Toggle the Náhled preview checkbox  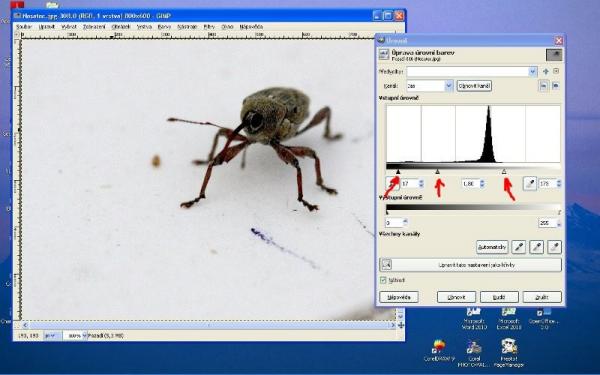tap(383, 280)
